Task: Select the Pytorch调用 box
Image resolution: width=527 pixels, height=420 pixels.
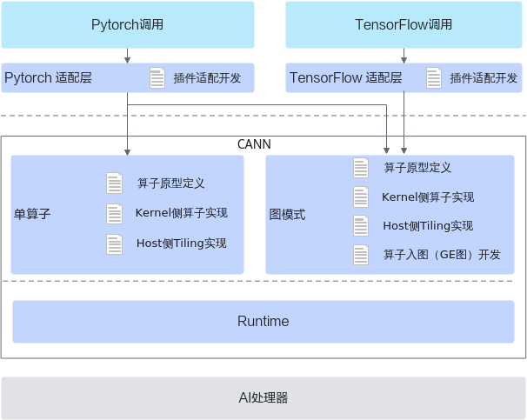Action: coord(128,24)
